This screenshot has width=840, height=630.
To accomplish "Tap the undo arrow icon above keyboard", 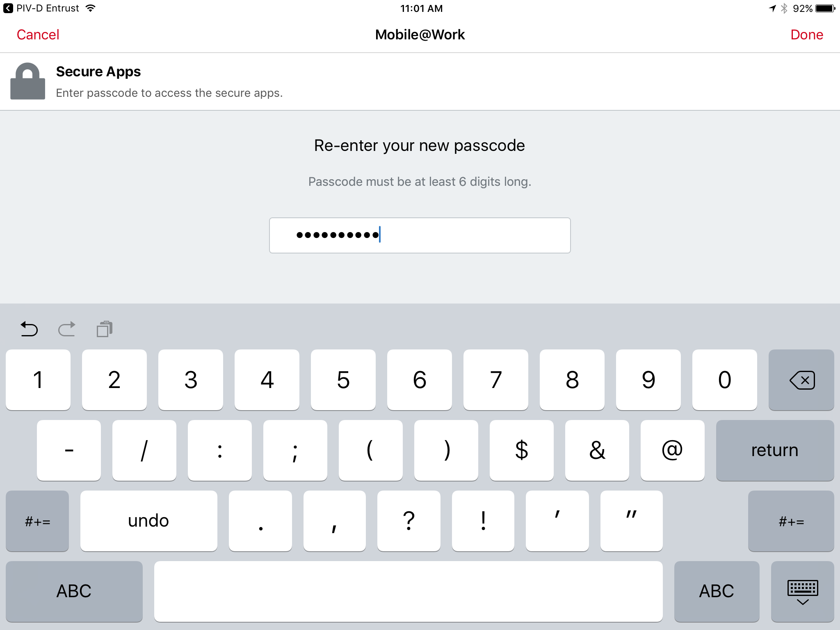I will (29, 329).
